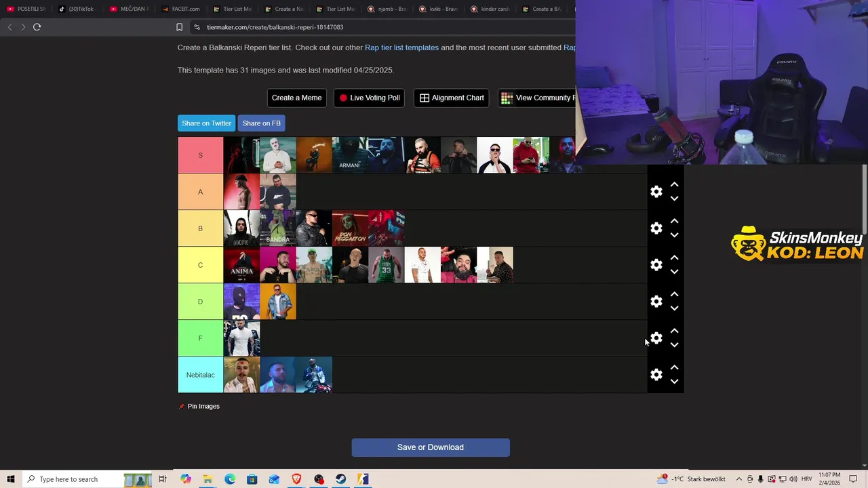Move tier D row up

(674, 294)
